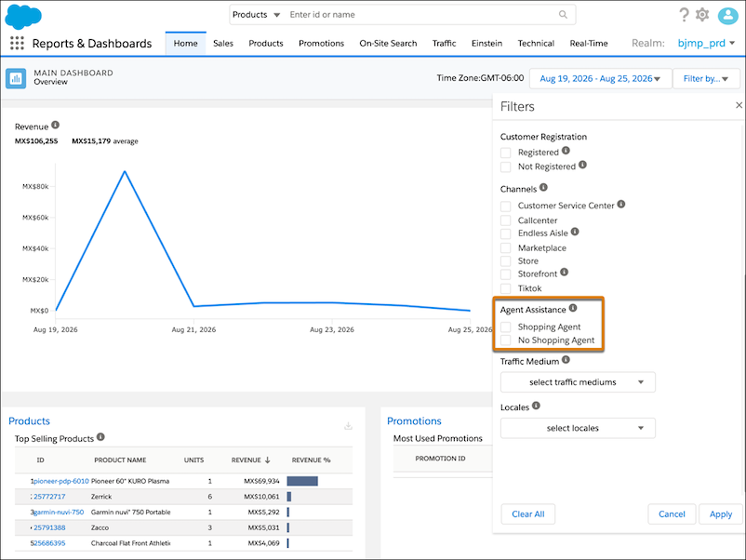
Task: Check the Not Registered filter
Action: coord(506,167)
